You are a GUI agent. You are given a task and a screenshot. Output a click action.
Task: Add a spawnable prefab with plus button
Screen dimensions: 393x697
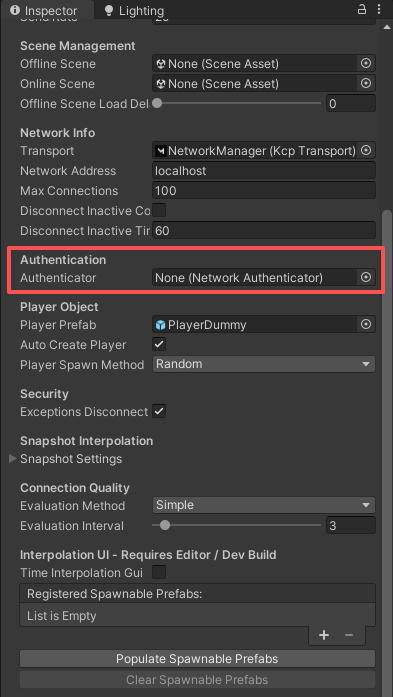coord(324,635)
